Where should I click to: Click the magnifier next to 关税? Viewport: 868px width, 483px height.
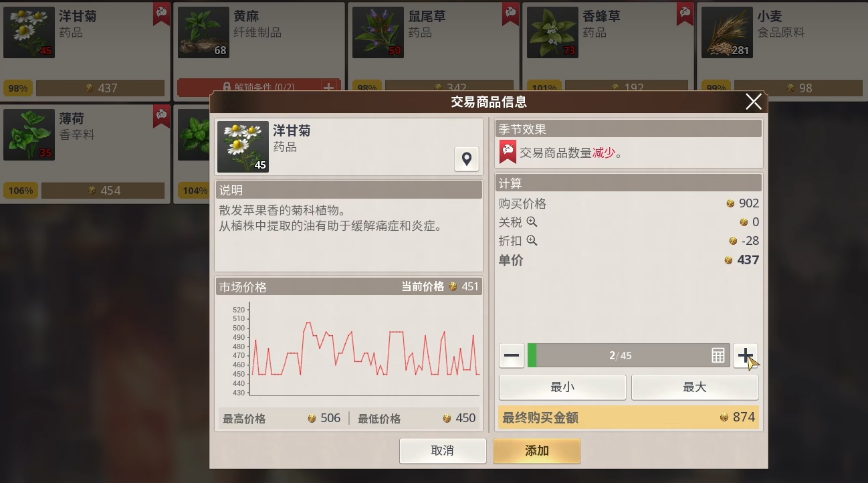[532, 222]
